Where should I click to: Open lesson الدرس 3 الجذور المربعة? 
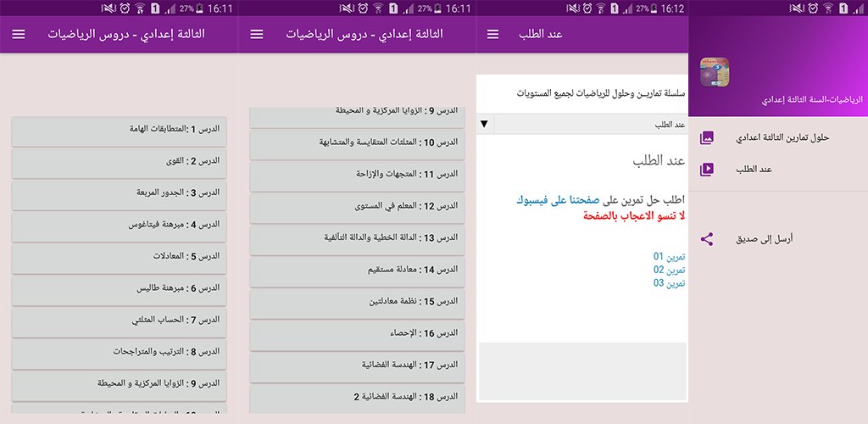point(119,195)
